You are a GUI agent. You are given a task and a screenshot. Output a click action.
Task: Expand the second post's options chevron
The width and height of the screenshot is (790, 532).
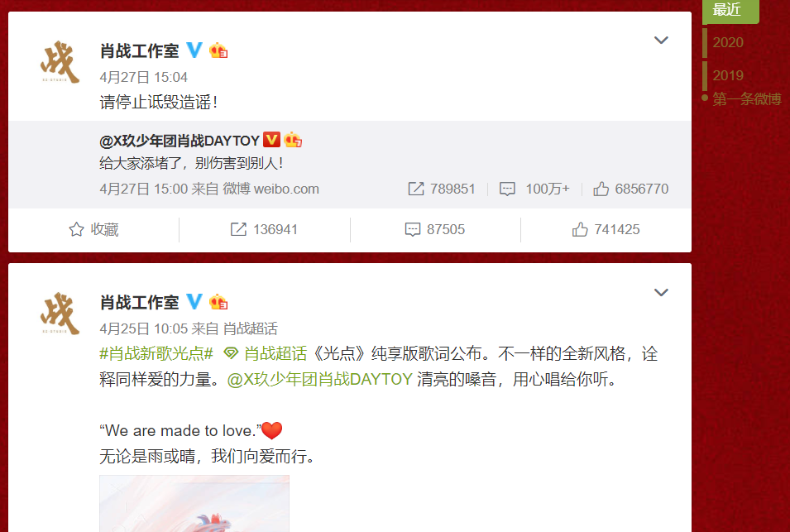point(660,293)
